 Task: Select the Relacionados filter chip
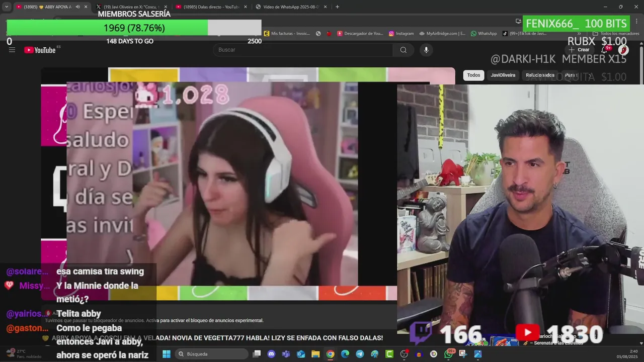pos(540,75)
